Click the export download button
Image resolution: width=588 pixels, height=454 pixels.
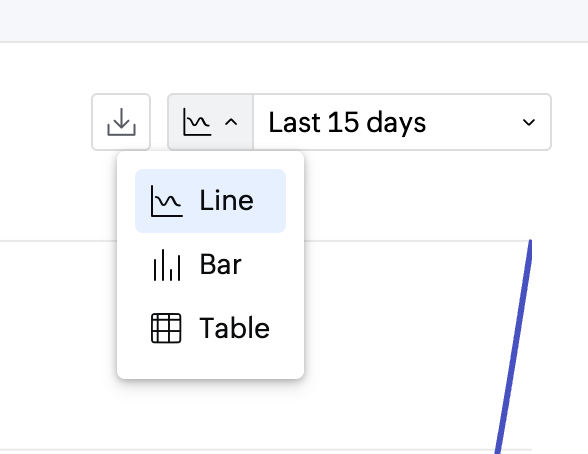(x=121, y=122)
